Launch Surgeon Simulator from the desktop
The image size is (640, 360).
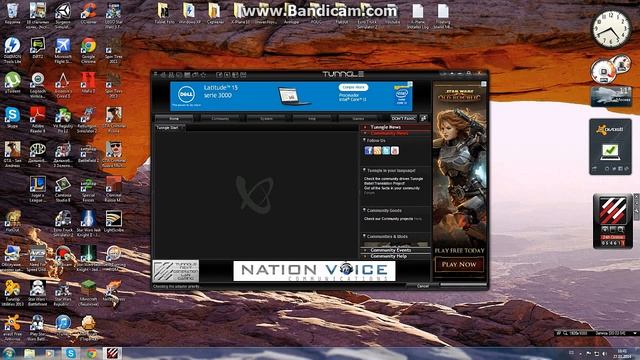pos(63,15)
